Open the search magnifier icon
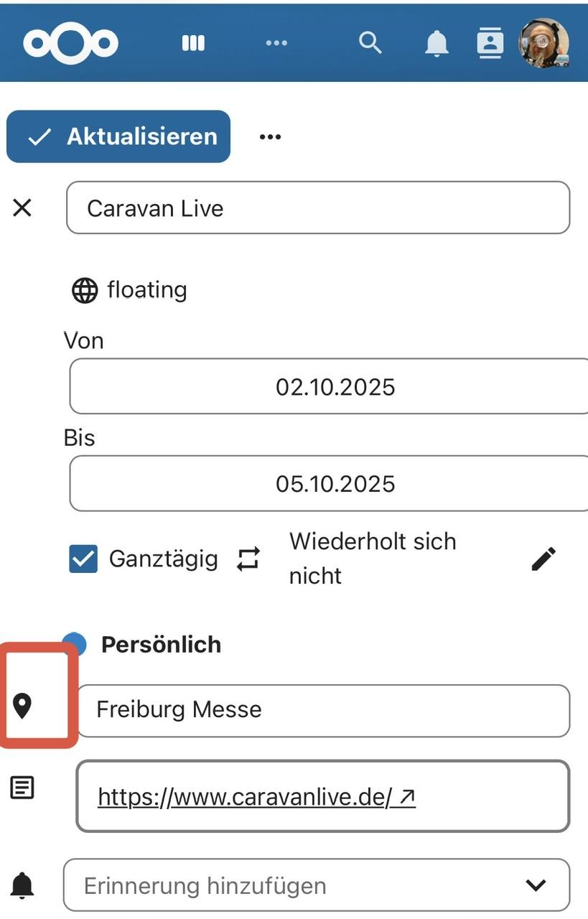 [x=370, y=43]
